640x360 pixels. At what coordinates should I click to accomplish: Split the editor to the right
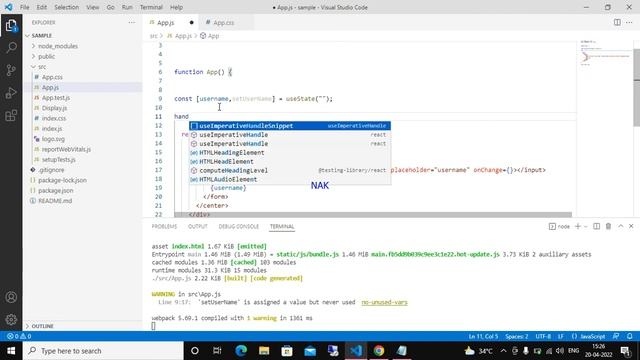click(x=617, y=22)
